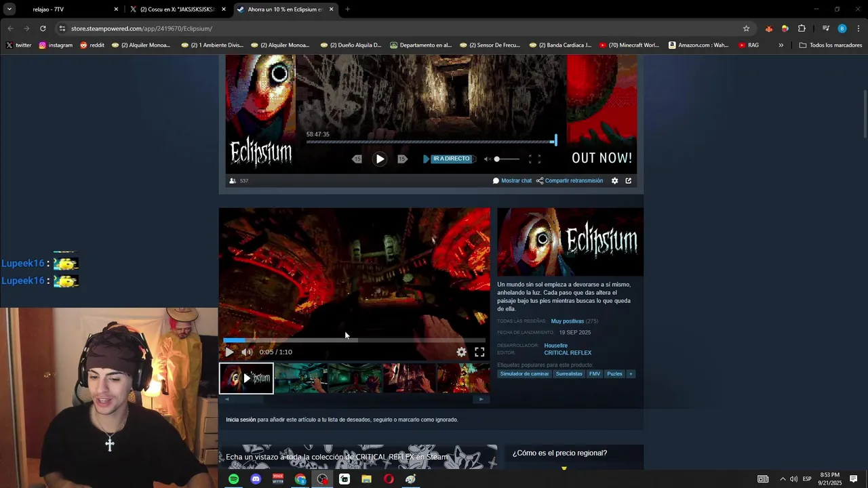This screenshot has height=488, width=868.
Task: Click the address bar URL
Action: [x=142, y=28]
